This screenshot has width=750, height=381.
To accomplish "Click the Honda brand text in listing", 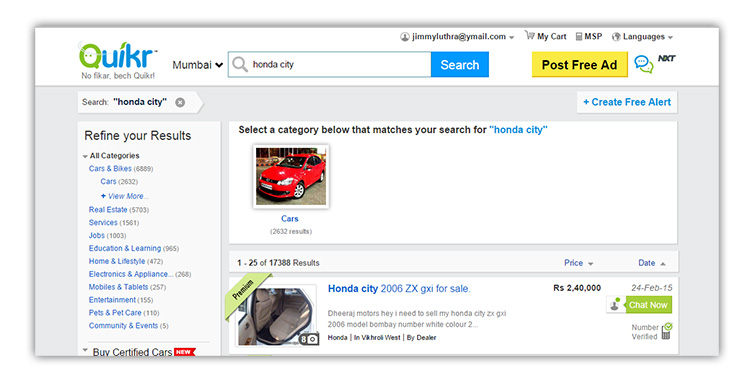I will [x=337, y=337].
